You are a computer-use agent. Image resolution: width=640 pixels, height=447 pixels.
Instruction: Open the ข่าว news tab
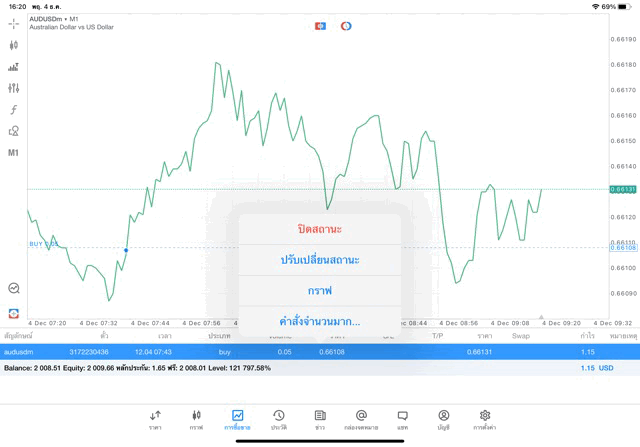coord(320,419)
